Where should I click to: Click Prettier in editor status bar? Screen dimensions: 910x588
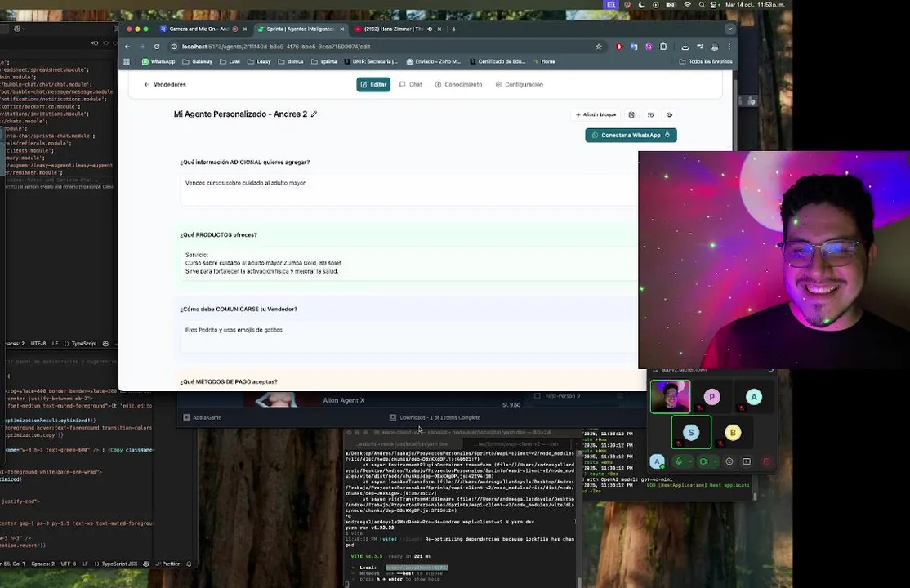click(x=167, y=563)
